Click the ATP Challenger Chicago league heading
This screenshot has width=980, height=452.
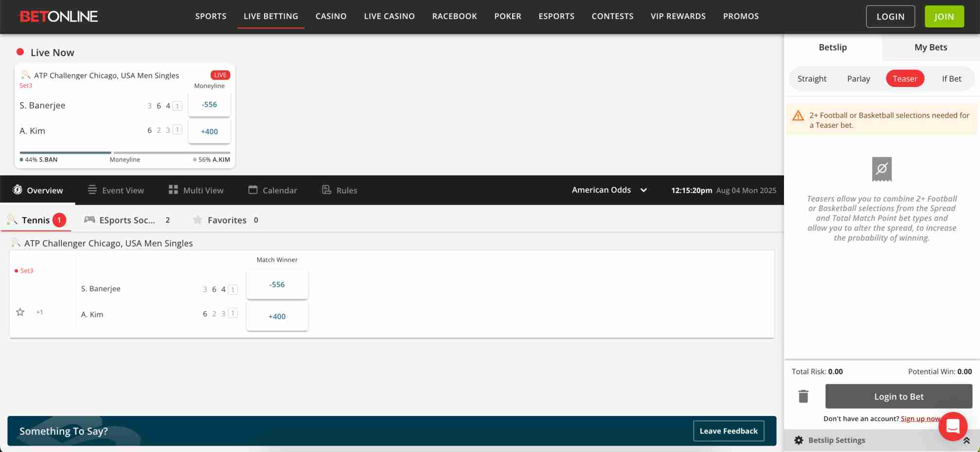(x=108, y=243)
